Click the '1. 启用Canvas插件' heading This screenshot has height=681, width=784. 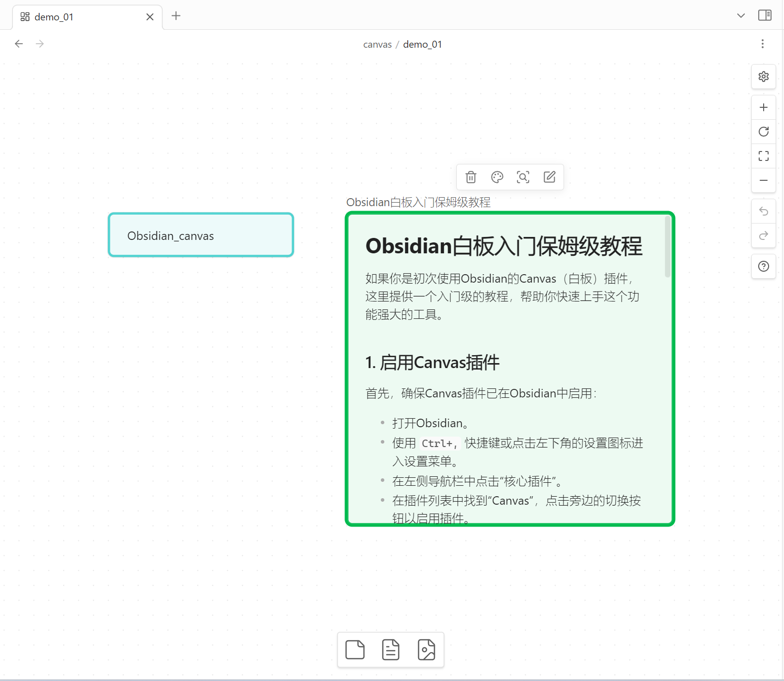432,363
